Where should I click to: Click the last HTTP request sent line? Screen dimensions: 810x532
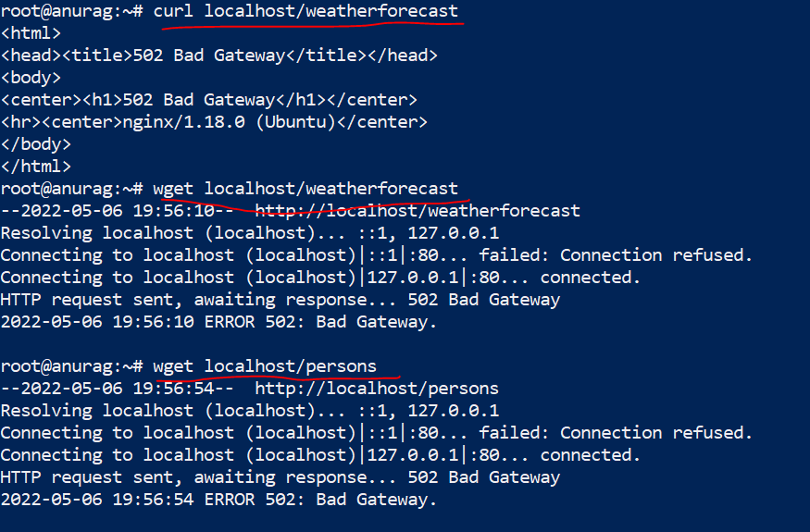point(280,477)
